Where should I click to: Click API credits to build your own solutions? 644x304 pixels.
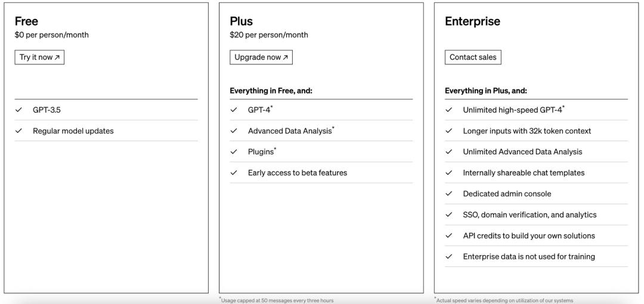pos(529,235)
